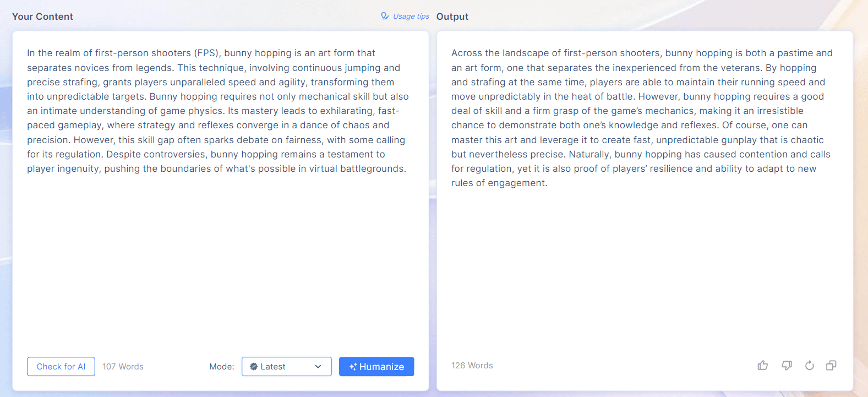The width and height of the screenshot is (868, 397).
Task: Click the 107 Words counter
Action: click(123, 367)
